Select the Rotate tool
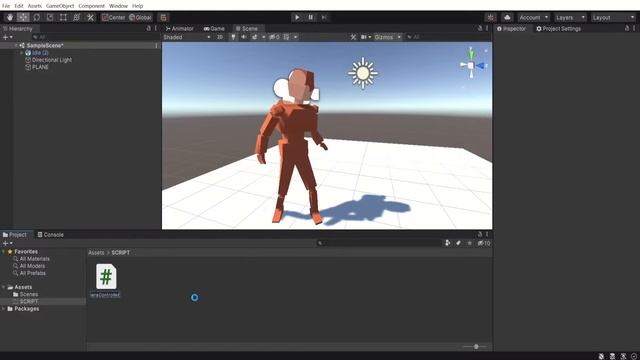This screenshot has height=360, width=640. pyautogui.click(x=37, y=18)
